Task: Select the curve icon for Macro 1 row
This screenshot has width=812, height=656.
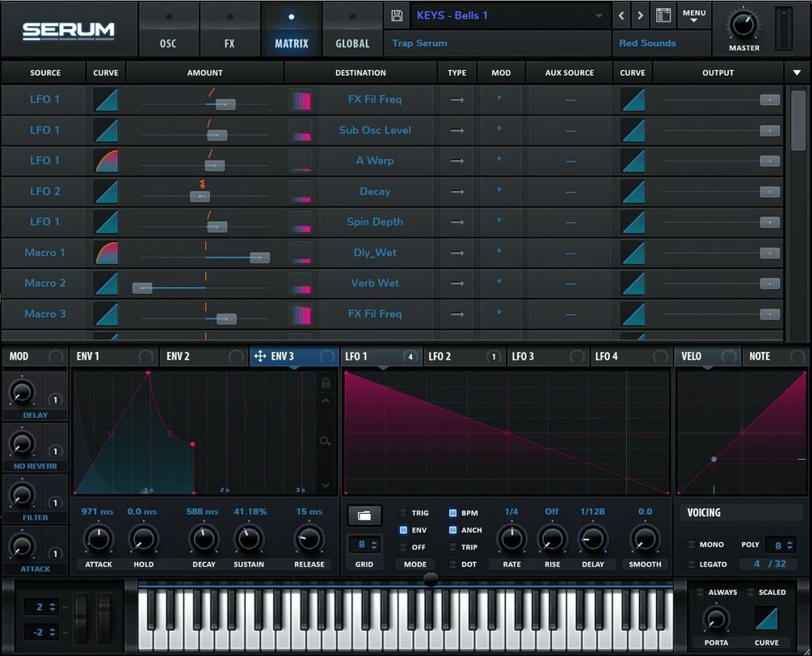Action: tap(106, 253)
